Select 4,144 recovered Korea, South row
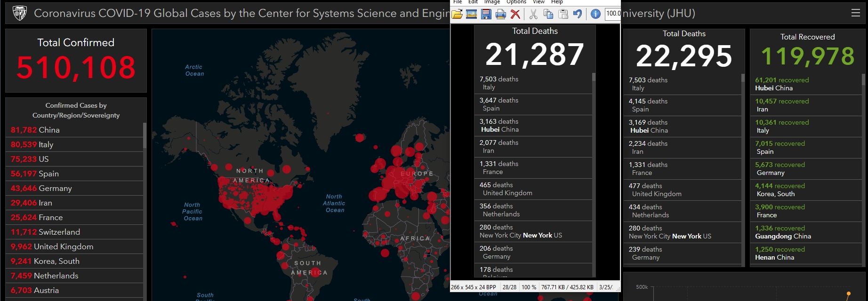This screenshot has width=868, height=301. click(806, 190)
